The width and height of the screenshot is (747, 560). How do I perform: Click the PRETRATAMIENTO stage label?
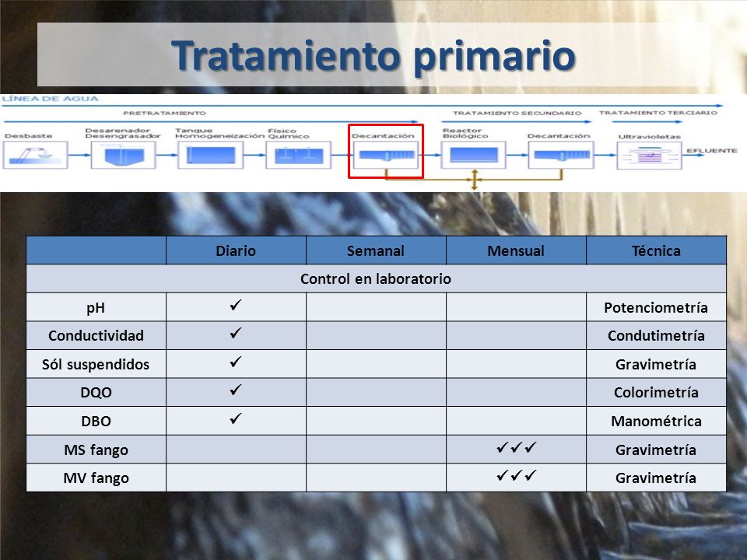click(165, 113)
